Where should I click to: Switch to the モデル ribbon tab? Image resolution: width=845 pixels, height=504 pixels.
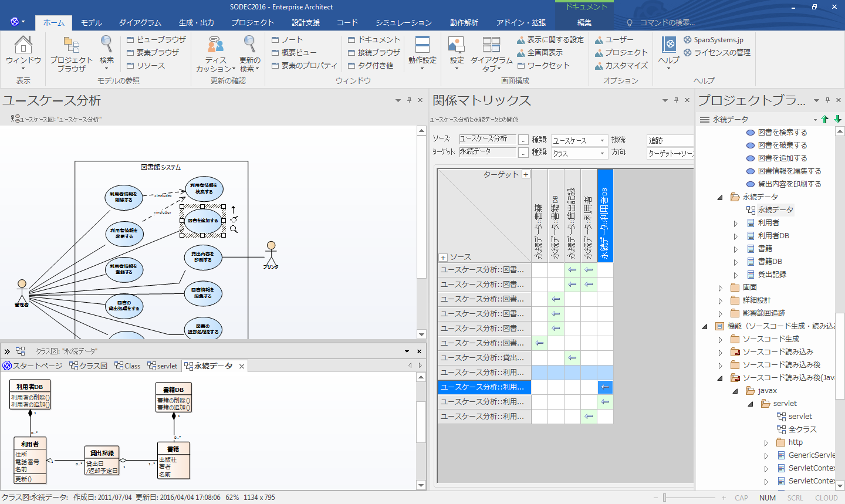[x=92, y=22]
